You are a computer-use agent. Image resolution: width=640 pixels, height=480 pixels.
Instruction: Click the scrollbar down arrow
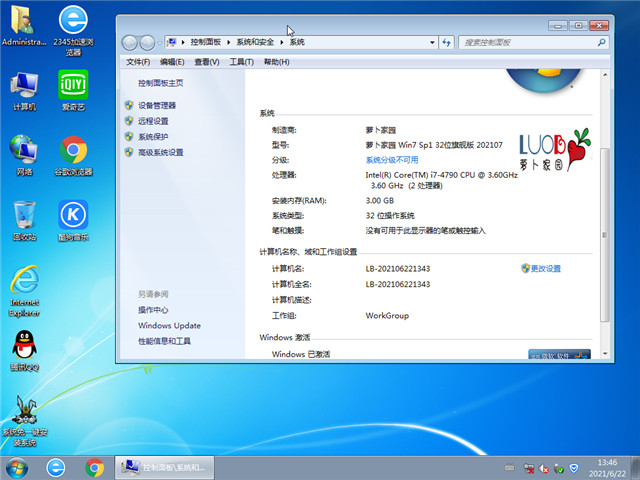pyautogui.click(x=605, y=354)
